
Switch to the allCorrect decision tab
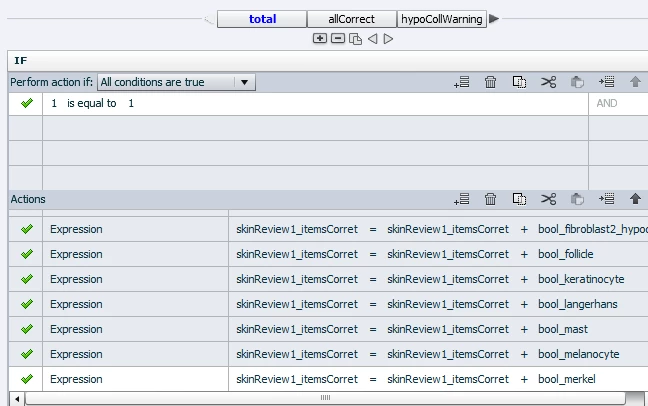pos(351,19)
